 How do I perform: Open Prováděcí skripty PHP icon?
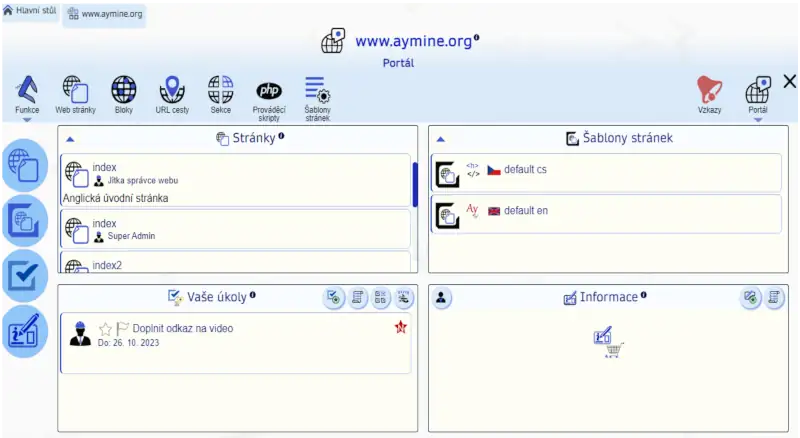269,90
